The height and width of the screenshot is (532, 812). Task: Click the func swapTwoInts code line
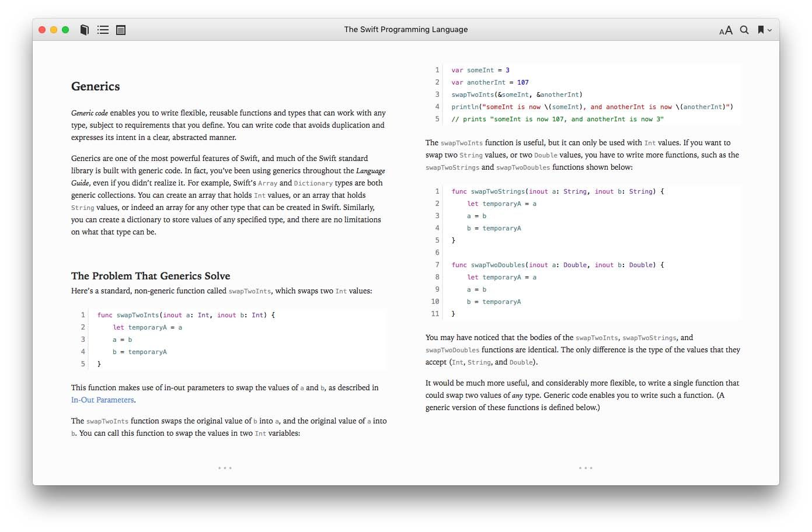click(186, 315)
